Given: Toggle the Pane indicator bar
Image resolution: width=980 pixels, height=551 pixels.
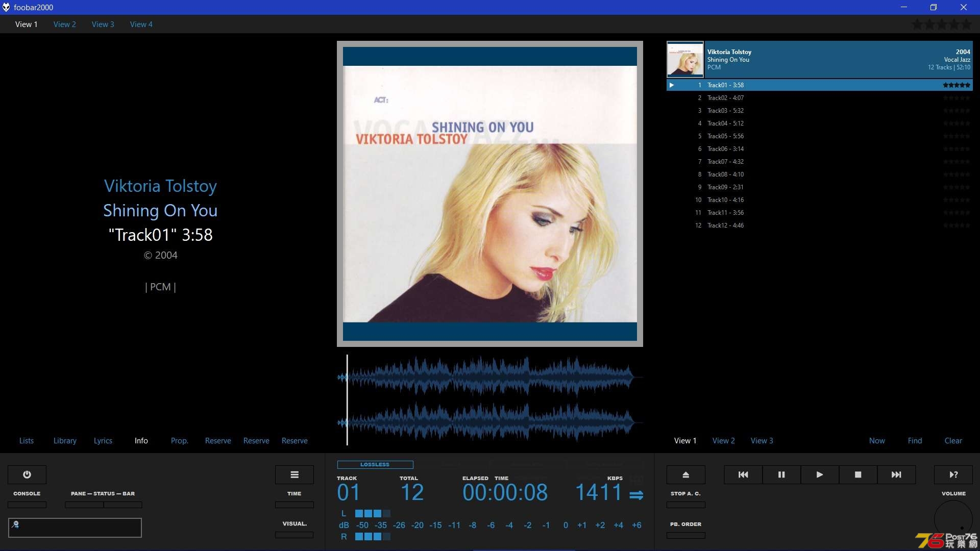Looking at the screenshot, I should tap(84, 505).
